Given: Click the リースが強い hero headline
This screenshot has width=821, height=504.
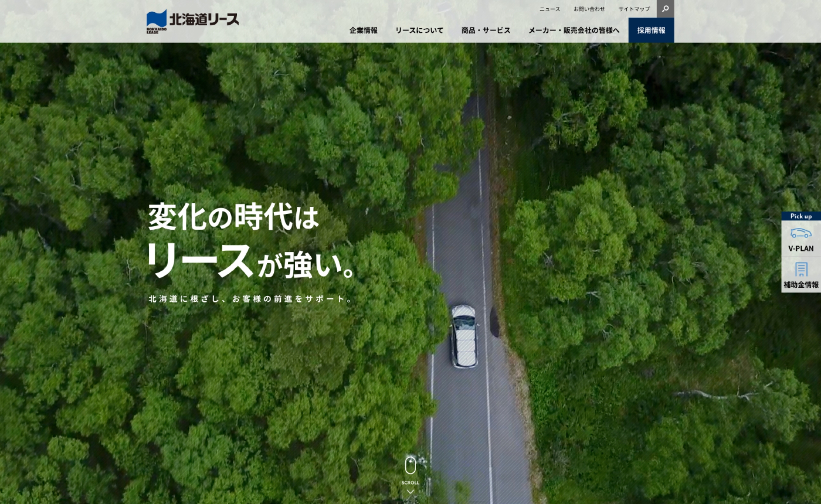Looking at the screenshot, I should point(250,261).
